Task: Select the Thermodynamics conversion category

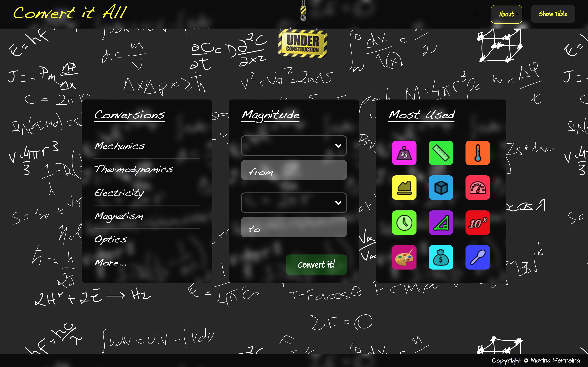Action: tap(133, 169)
